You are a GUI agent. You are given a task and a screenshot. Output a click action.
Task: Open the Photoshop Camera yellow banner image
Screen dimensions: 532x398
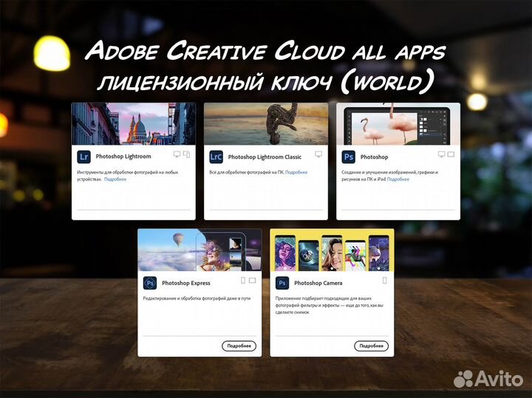(x=332, y=250)
